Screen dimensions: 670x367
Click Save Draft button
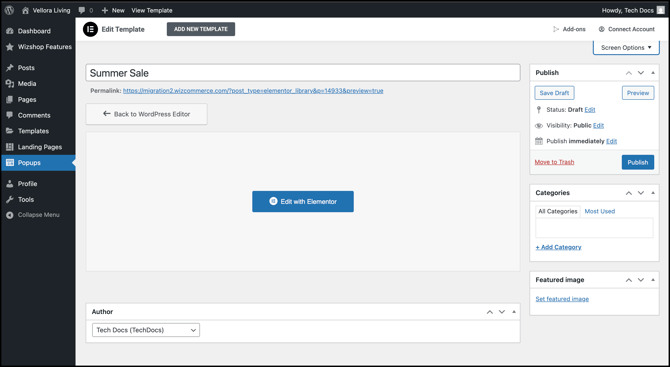click(554, 93)
